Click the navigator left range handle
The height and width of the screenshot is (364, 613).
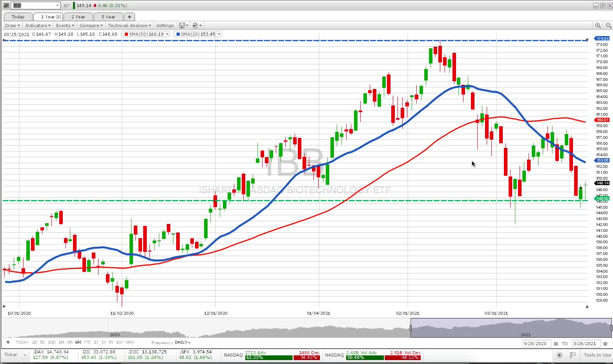pos(410,328)
